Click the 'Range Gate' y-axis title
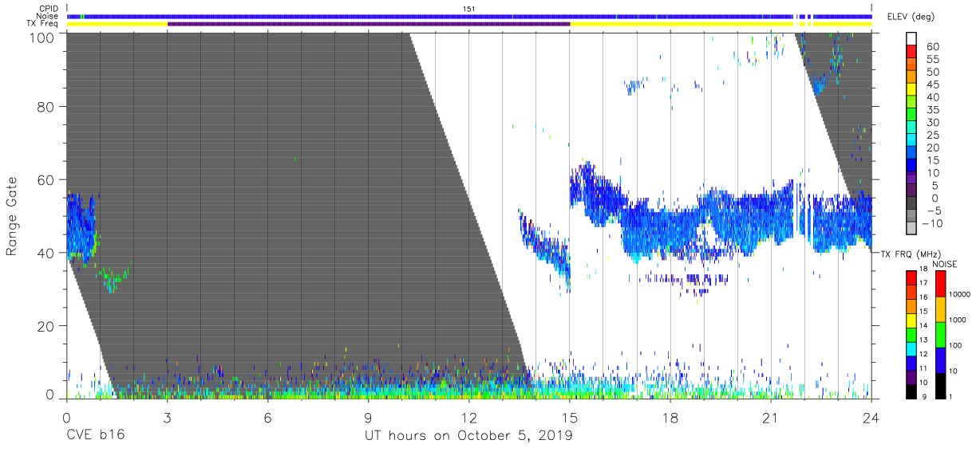 click(x=12, y=216)
